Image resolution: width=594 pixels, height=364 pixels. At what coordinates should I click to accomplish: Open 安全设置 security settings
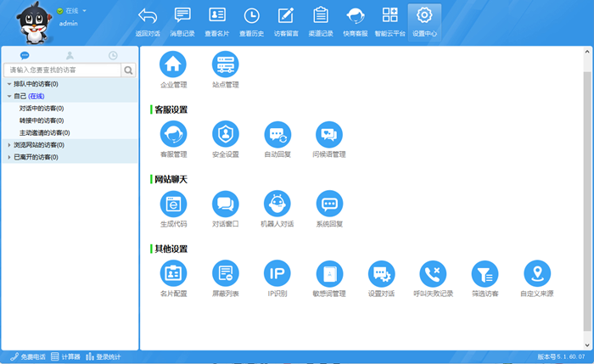[225, 134]
